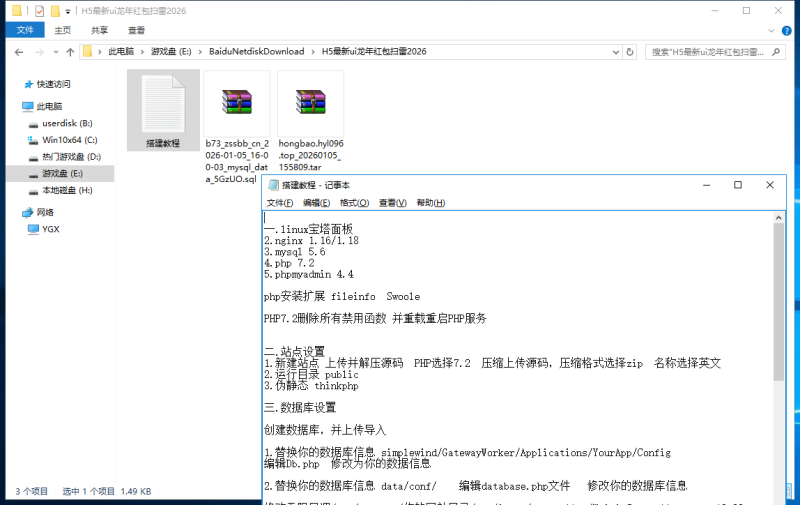This screenshot has height=505, width=800.
Task: Select 热门游戏盘 (D:) in navigation pane
Action: point(71,157)
